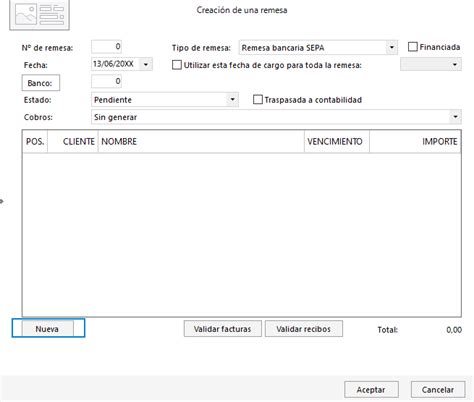Click the Total: label
The image size is (474, 402).
coord(388,330)
